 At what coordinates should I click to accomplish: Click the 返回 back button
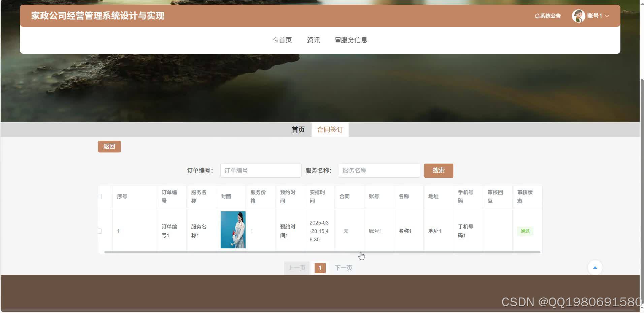pyautogui.click(x=109, y=146)
